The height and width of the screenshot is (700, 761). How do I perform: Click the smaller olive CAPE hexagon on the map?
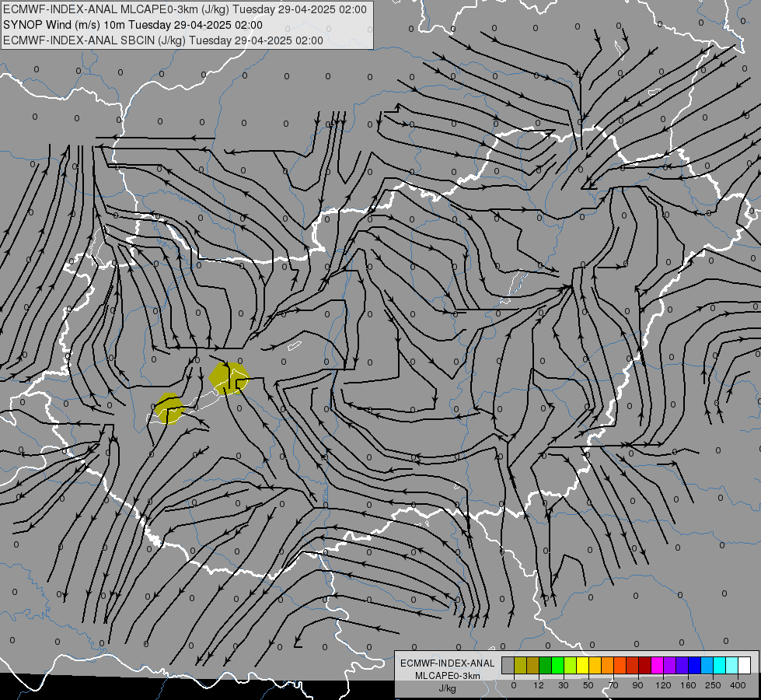(170, 408)
